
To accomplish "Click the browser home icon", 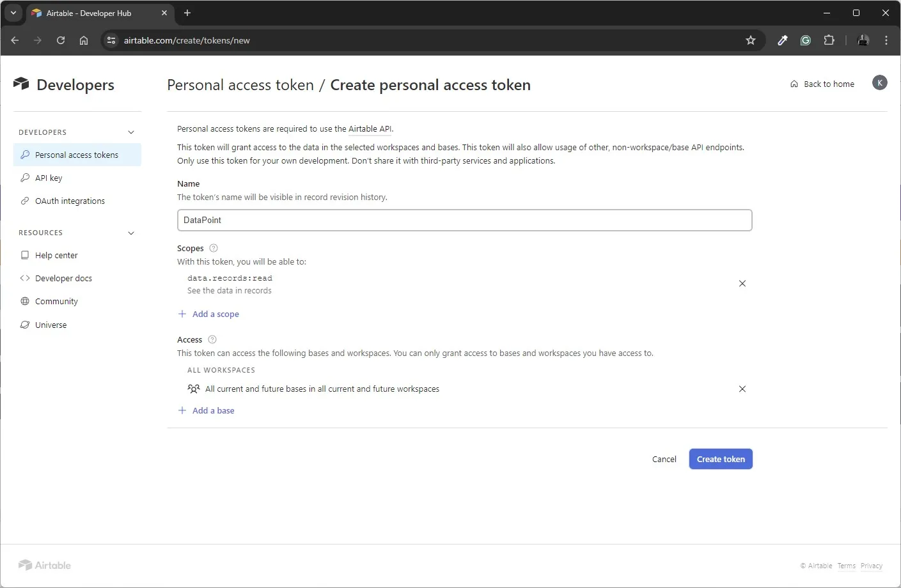I will tap(84, 40).
